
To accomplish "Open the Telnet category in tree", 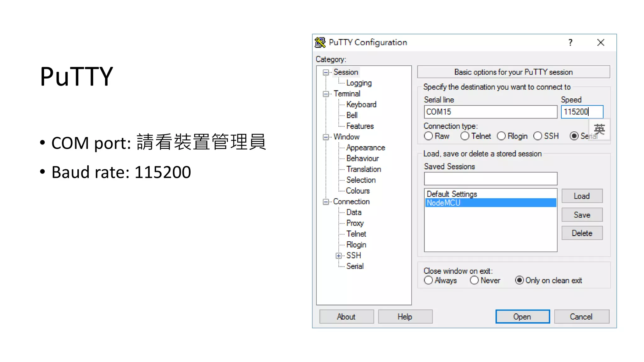I will click(356, 234).
